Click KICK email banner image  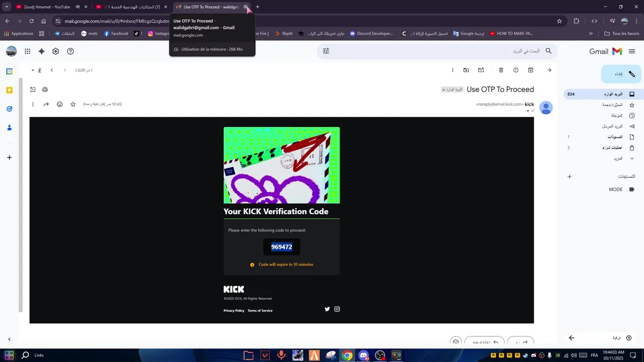tap(282, 165)
